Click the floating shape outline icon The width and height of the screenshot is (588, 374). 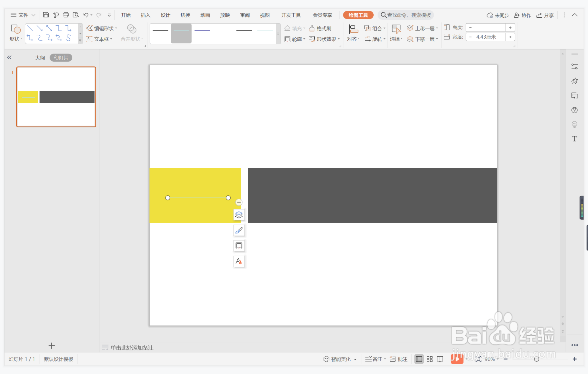tap(239, 246)
